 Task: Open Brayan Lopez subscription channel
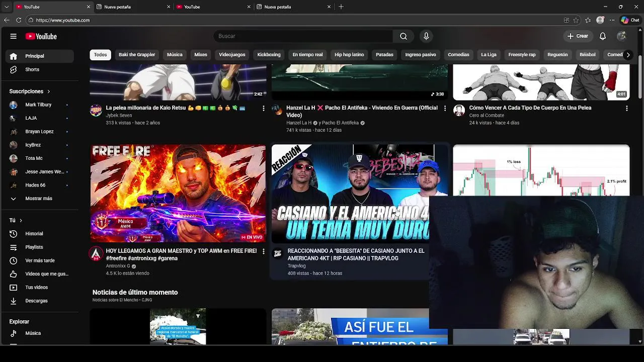click(40, 132)
